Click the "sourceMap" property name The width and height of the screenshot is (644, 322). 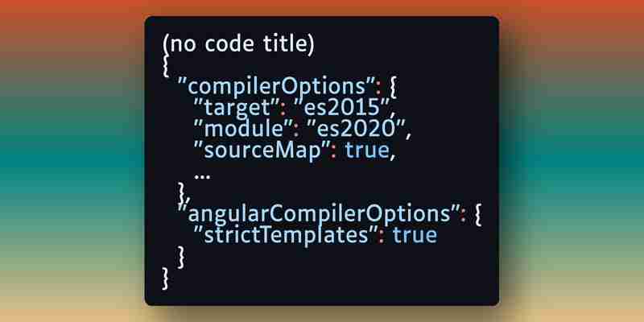262,151
